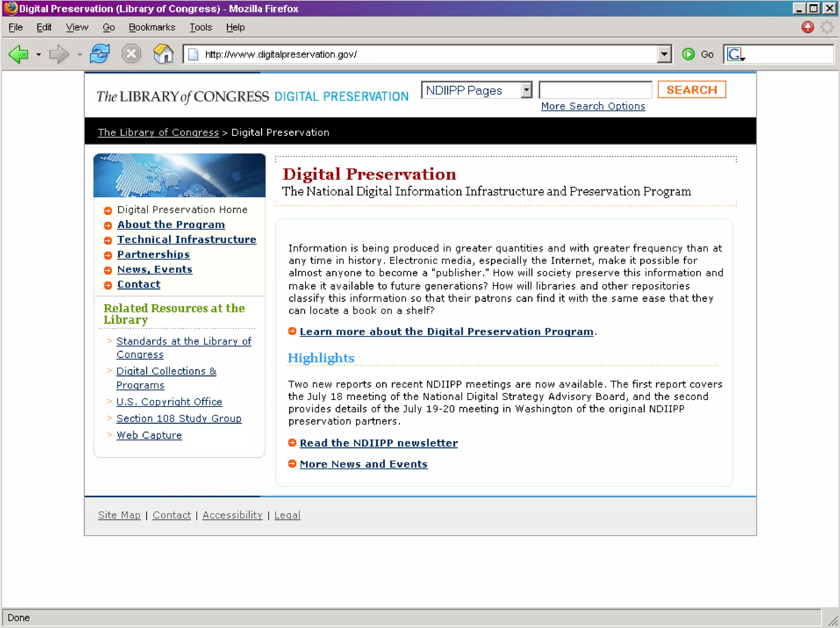
Task: Open More News and Events link
Action: coord(363,464)
